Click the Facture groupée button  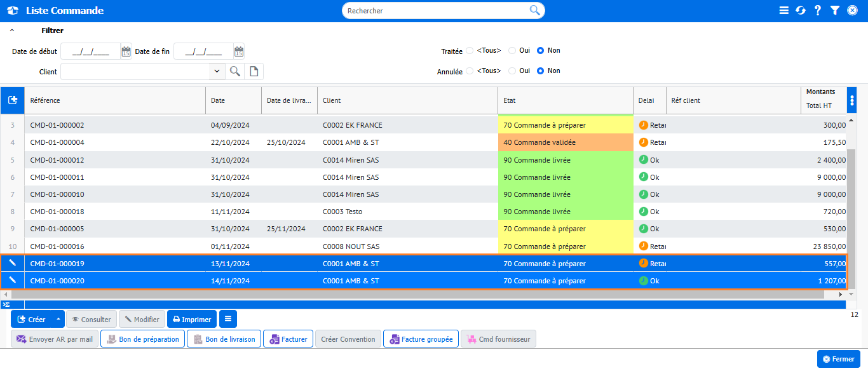pyautogui.click(x=421, y=339)
